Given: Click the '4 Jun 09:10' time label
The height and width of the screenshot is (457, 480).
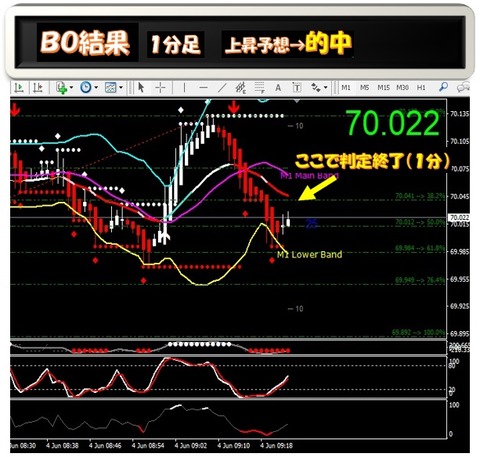Looking at the screenshot, I should pos(234,445).
